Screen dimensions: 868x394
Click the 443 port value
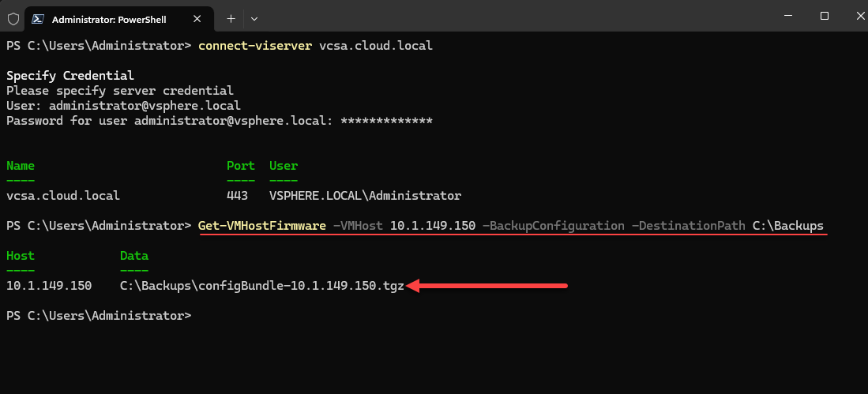click(237, 196)
